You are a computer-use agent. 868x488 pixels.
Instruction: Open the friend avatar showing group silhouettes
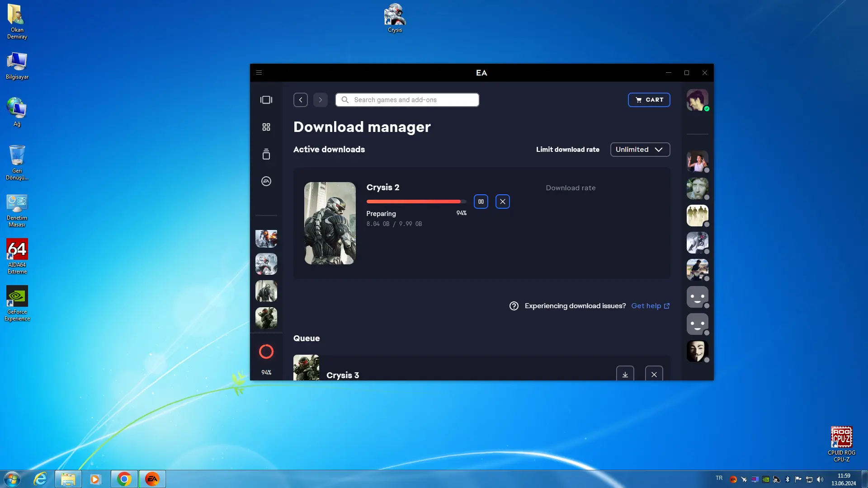pos(698,216)
